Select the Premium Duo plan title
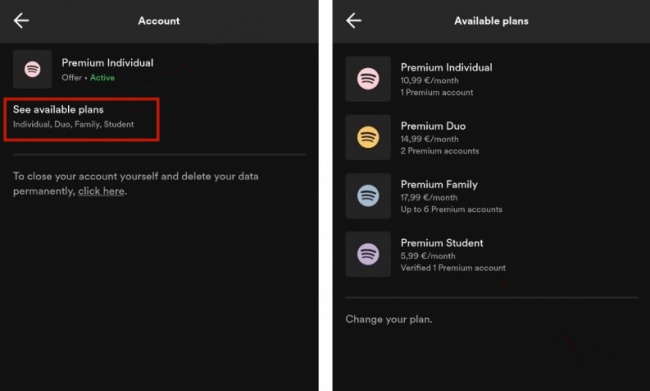Image resolution: width=650 pixels, height=391 pixels. tap(433, 126)
